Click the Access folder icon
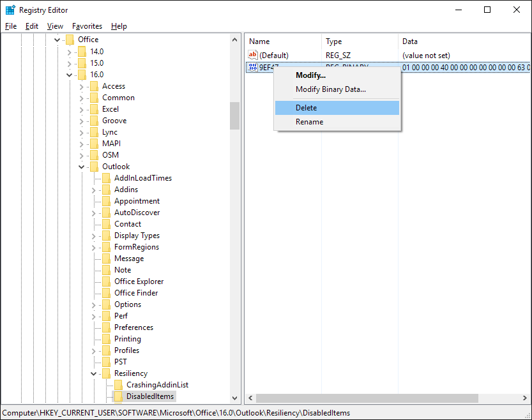Image resolution: width=532 pixels, height=420 pixels. point(94,86)
